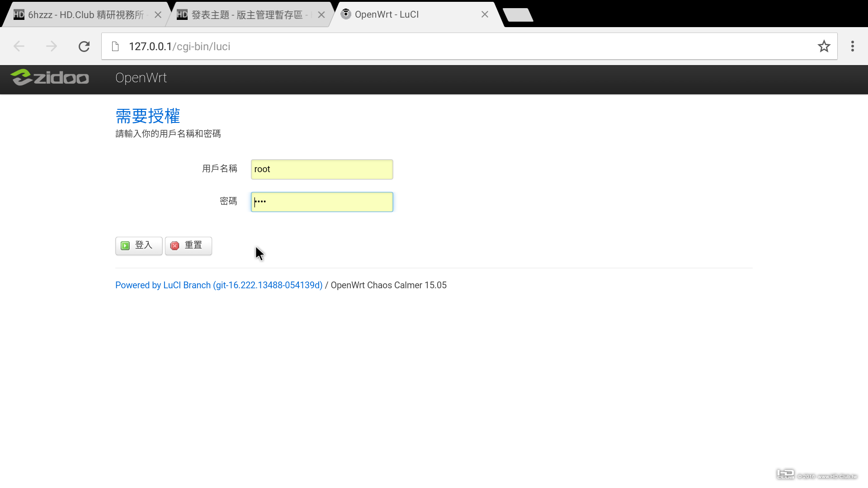
Task: Click the back navigation arrow
Action: (x=19, y=47)
